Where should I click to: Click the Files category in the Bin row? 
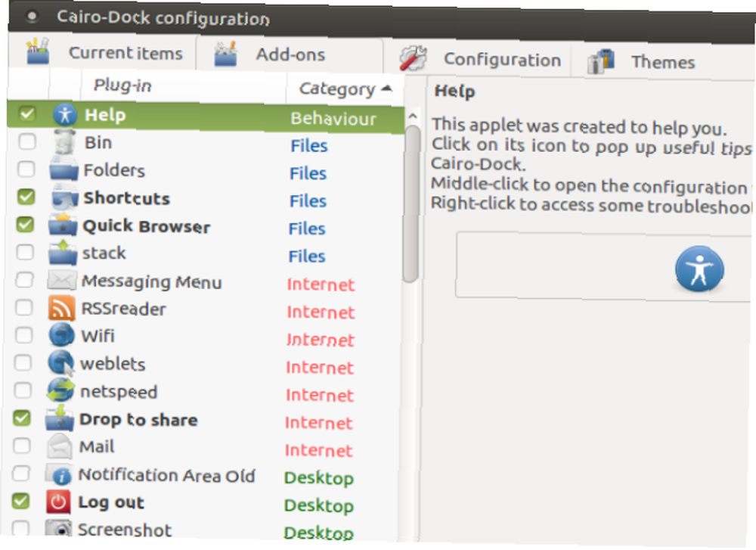coord(309,146)
